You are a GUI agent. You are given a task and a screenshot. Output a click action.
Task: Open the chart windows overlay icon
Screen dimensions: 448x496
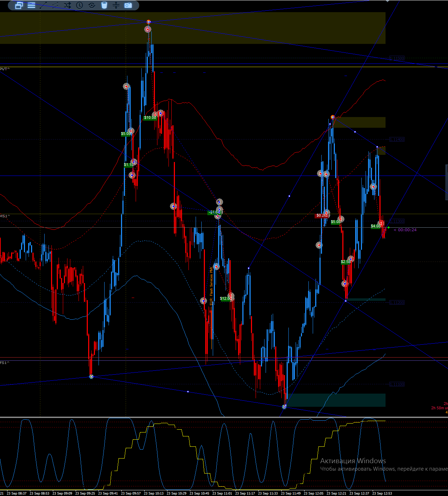point(19,5)
